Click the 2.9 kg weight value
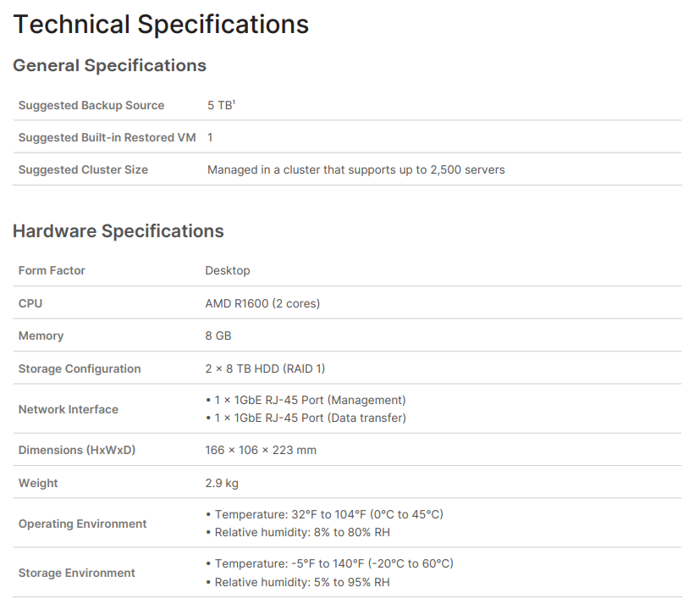700x604 pixels. [222, 483]
